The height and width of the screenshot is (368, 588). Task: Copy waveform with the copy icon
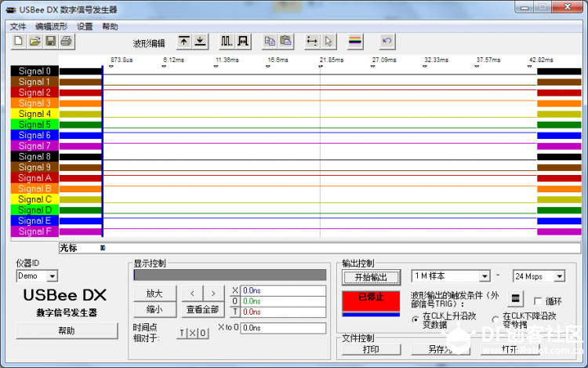click(x=270, y=42)
